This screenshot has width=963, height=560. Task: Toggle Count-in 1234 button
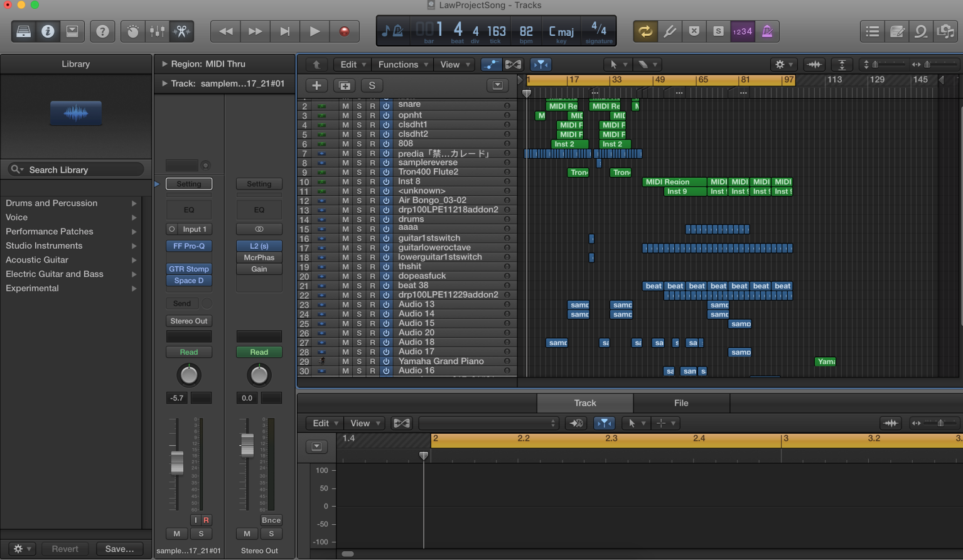[x=743, y=31]
